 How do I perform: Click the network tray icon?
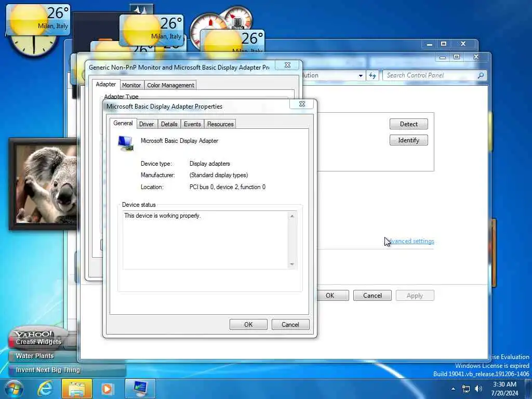(466, 389)
